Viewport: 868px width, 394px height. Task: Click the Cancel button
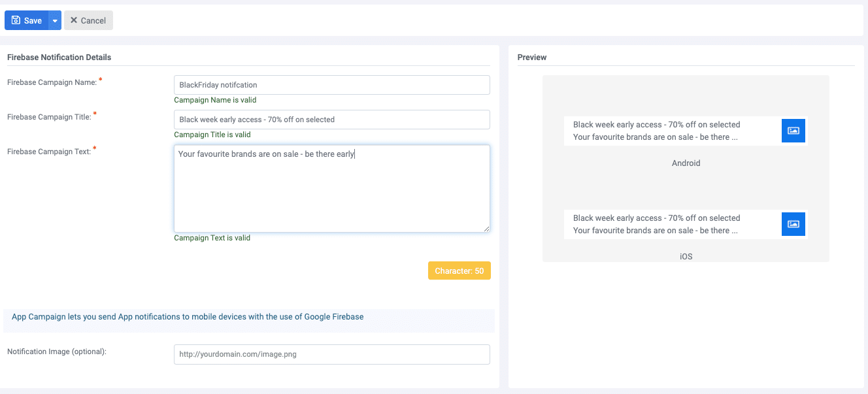(x=88, y=20)
